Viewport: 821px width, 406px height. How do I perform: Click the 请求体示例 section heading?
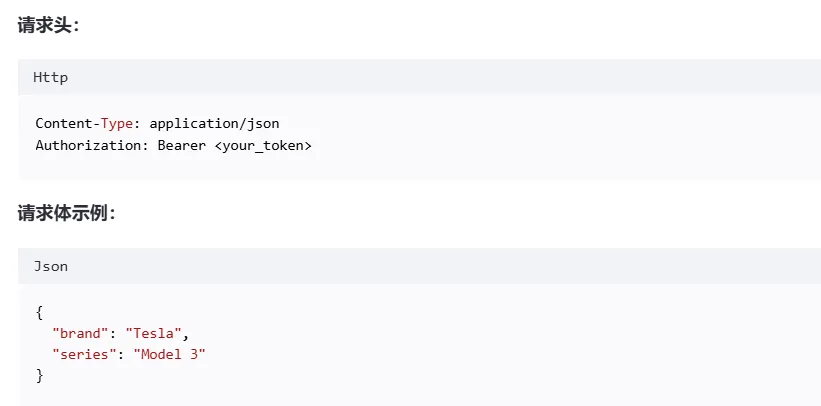click(64, 213)
